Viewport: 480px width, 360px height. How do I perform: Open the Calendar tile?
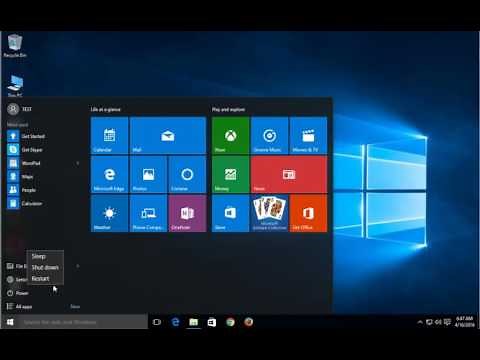109,135
